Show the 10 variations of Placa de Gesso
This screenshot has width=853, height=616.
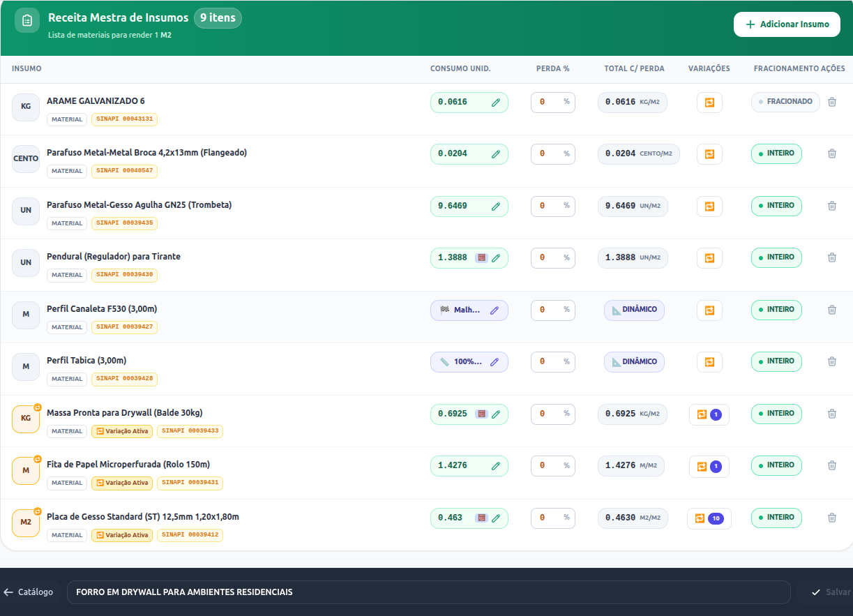point(709,518)
